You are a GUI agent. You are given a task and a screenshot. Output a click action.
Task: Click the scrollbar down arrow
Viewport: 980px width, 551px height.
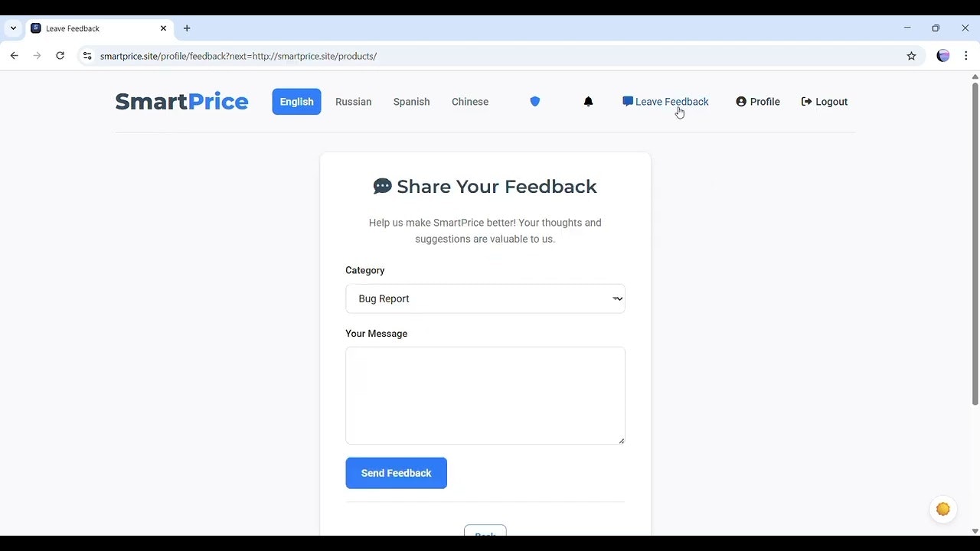(975, 531)
